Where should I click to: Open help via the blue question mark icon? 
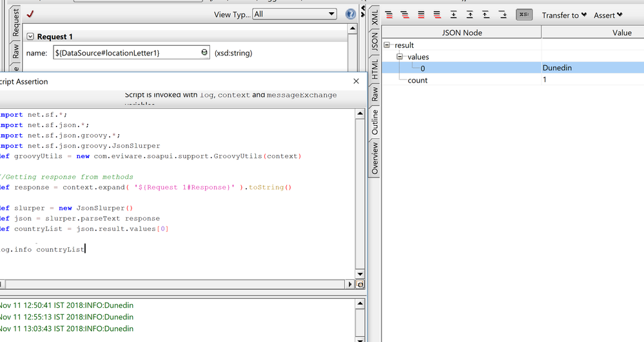click(x=351, y=14)
